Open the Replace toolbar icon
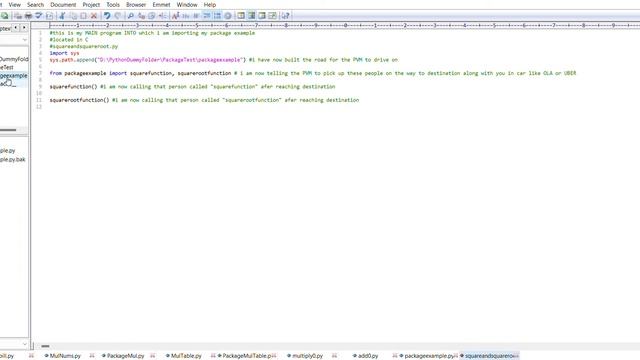 [x=141, y=16]
